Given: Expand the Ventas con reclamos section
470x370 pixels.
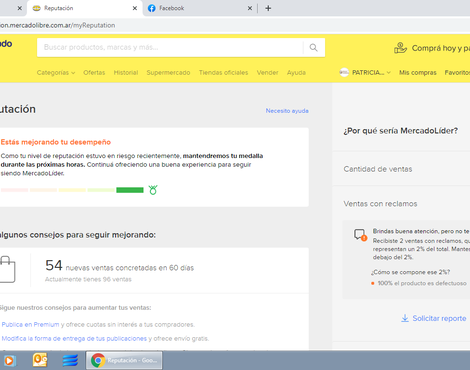Looking at the screenshot, I should point(401,204).
